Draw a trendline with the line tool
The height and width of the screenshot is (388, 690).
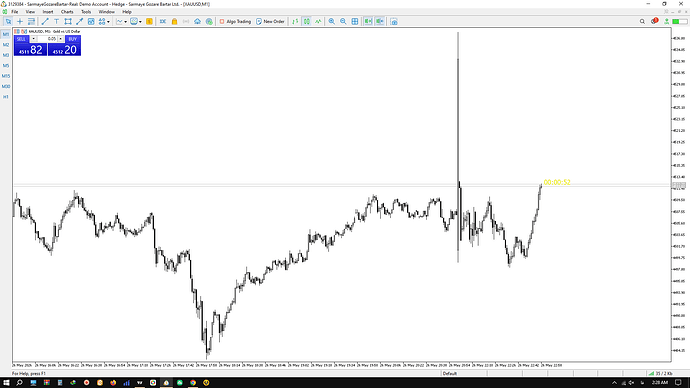click(x=44, y=21)
